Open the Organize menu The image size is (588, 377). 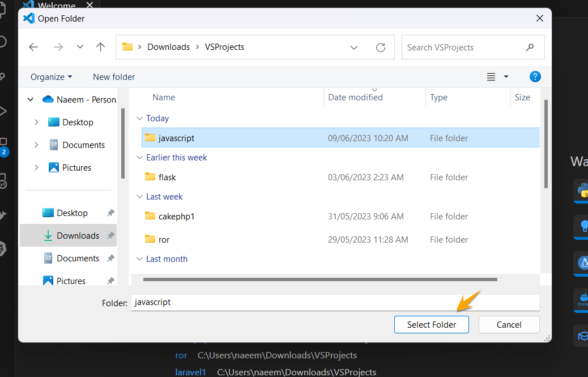[51, 77]
